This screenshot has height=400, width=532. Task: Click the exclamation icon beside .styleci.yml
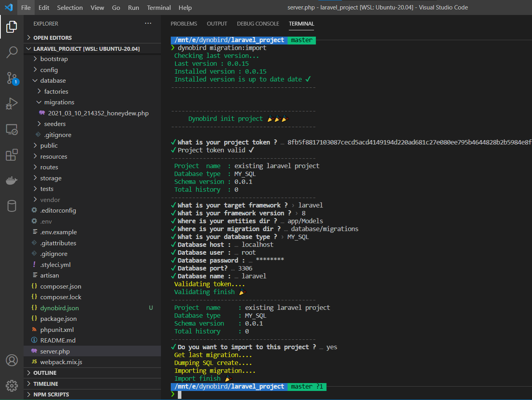point(34,265)
